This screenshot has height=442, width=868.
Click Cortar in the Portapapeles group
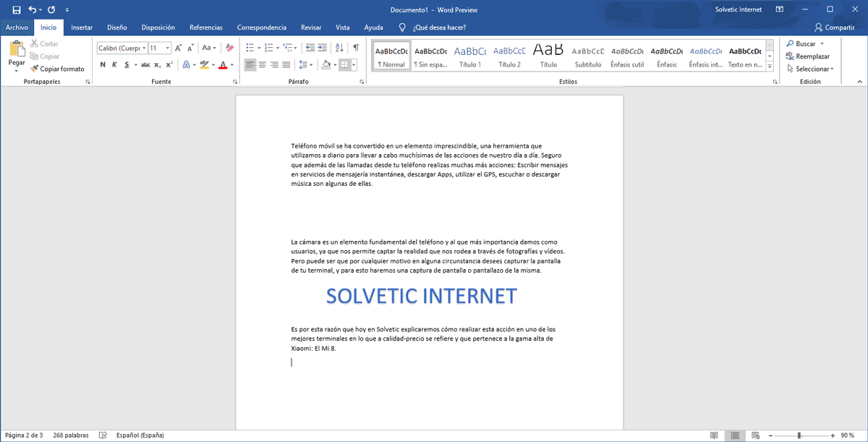[x=44, y=44]
